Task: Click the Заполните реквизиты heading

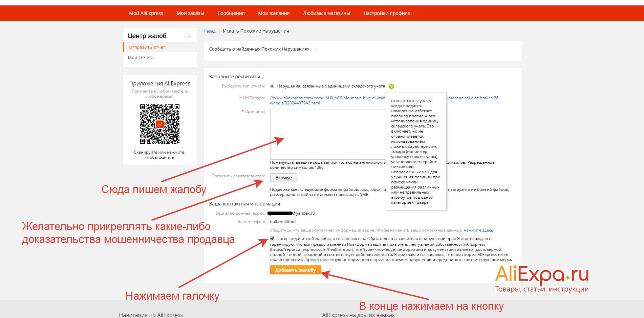Action: (x=234, y=77)
